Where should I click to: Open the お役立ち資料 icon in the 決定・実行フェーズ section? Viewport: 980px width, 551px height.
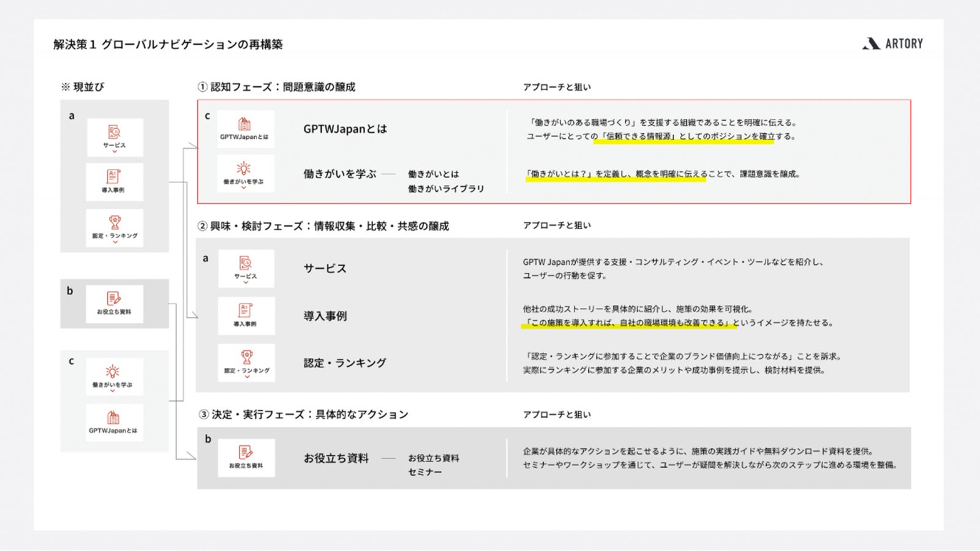tap(246, 457)
